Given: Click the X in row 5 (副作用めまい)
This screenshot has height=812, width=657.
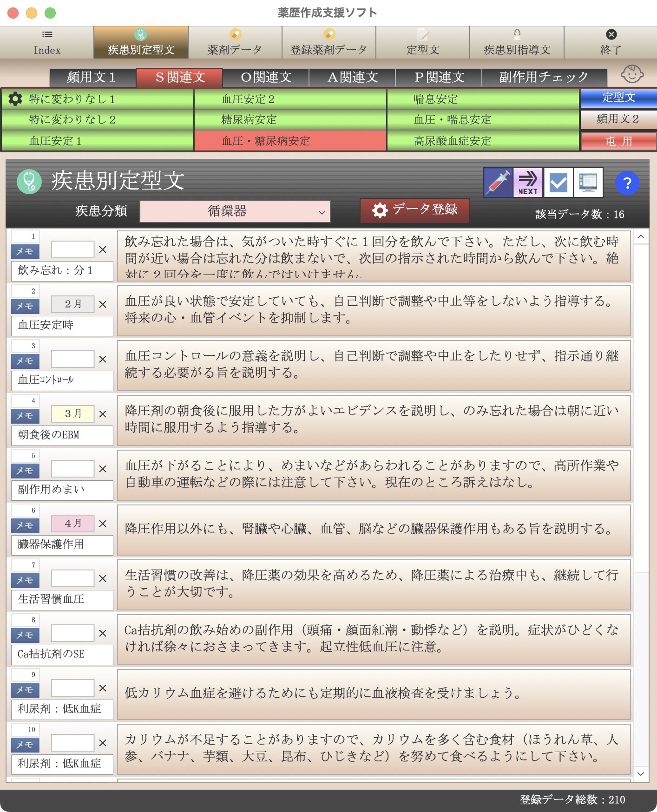Looking at the screenshot, I should coord(103,469).
